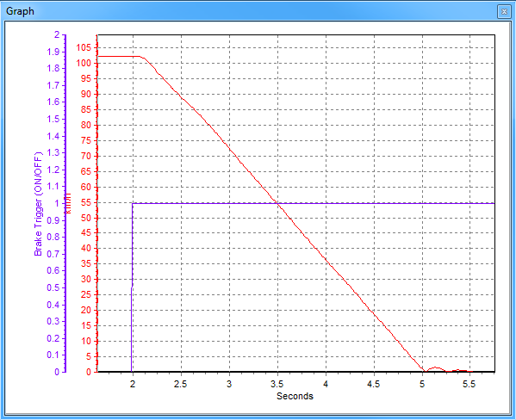
Task: Click the red dashed speed axis line
Action: pyautogui.click(x=97, y=203)
